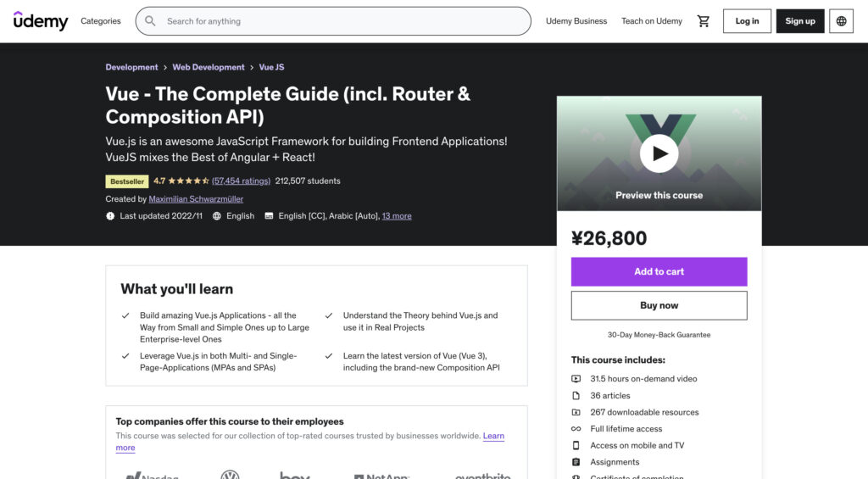Screen dimensions: 868x479
Task: Go to Vue JS breadcrumb
Action: click(x=271, y=67)
